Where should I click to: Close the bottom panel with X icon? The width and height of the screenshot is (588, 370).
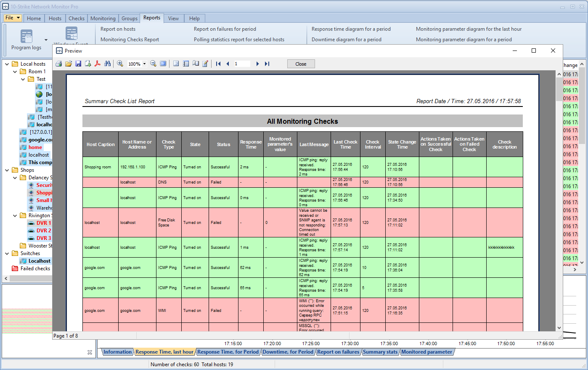tap(90, 352)
